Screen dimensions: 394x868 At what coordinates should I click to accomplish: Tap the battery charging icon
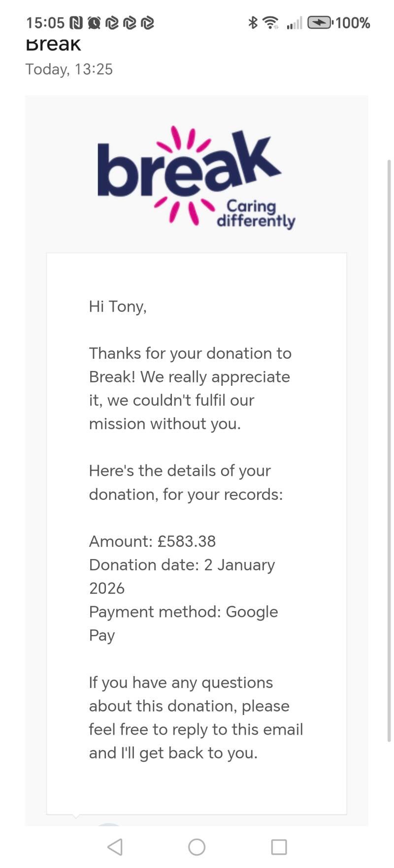click(x=320, y=22)
